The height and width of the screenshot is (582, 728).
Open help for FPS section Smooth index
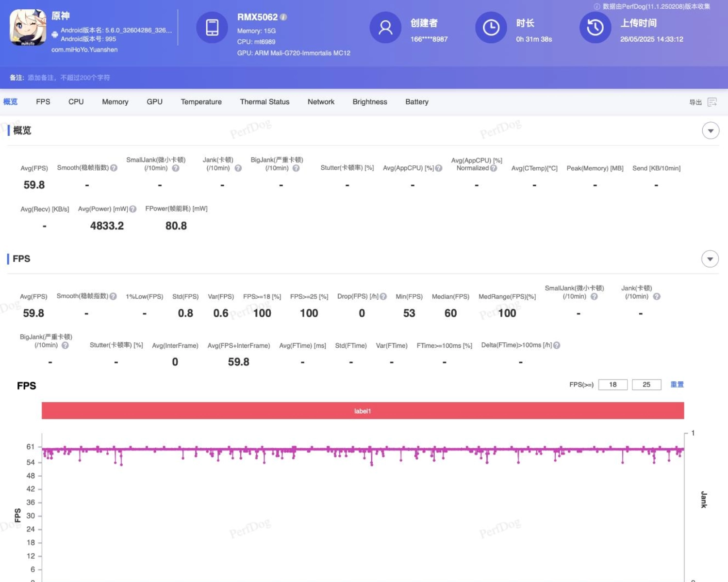click(113, 296)
